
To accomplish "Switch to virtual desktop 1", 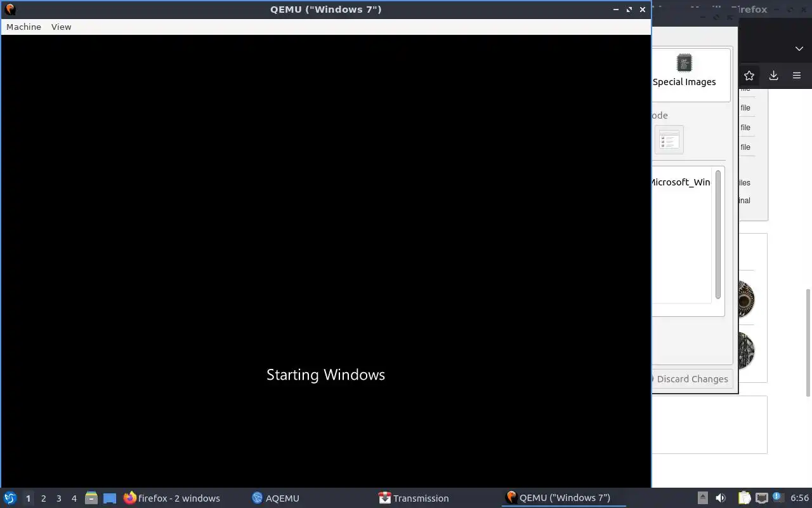I will point(28,498).
